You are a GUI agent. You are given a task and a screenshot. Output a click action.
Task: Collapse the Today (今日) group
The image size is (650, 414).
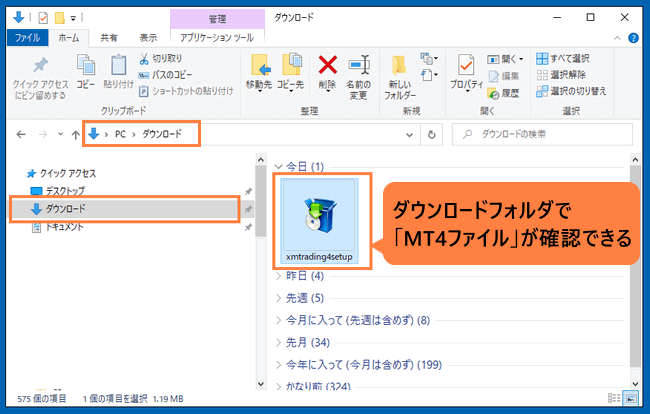[278, 167]
